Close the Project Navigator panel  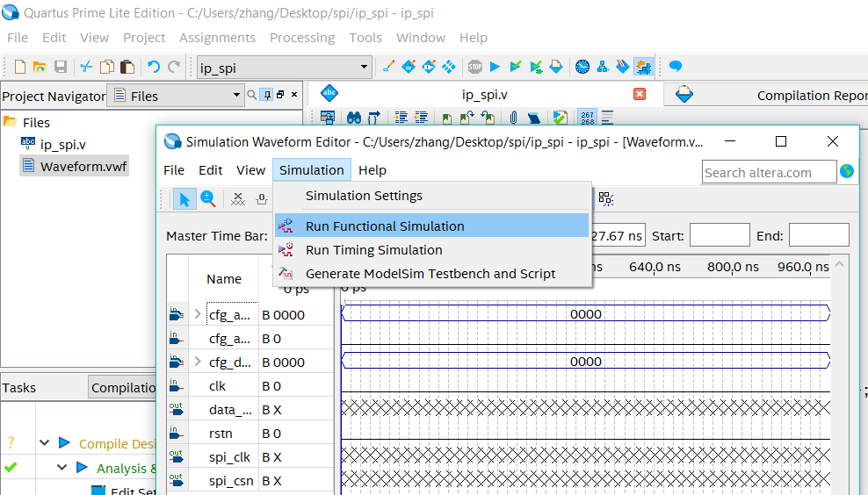click(294, 95)
